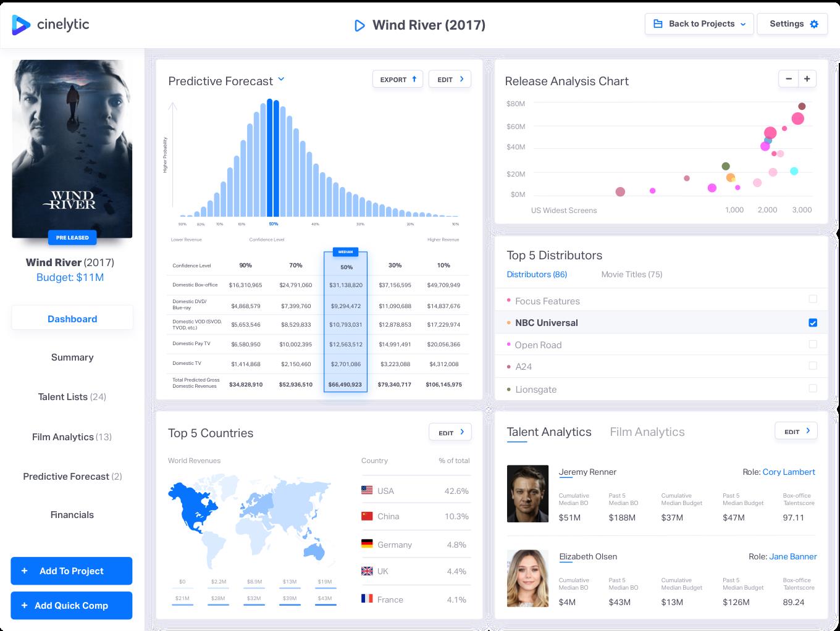The height and width of the screenshot is (631, 840).
Task: Open the Back to Projects dropdown arrow
Action: 743,25
